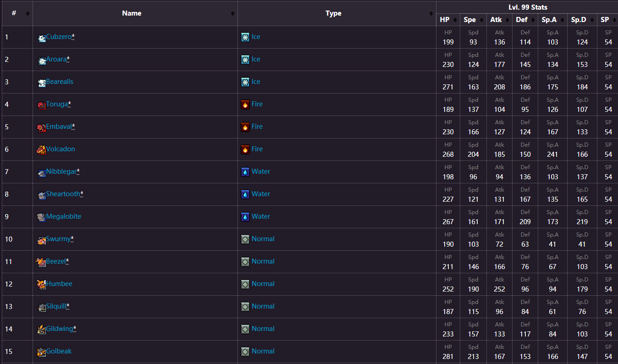Viewport: 618px width, 364px height.
Task: Click the Lvl. 99 Stats header cell
Action: 528,7
